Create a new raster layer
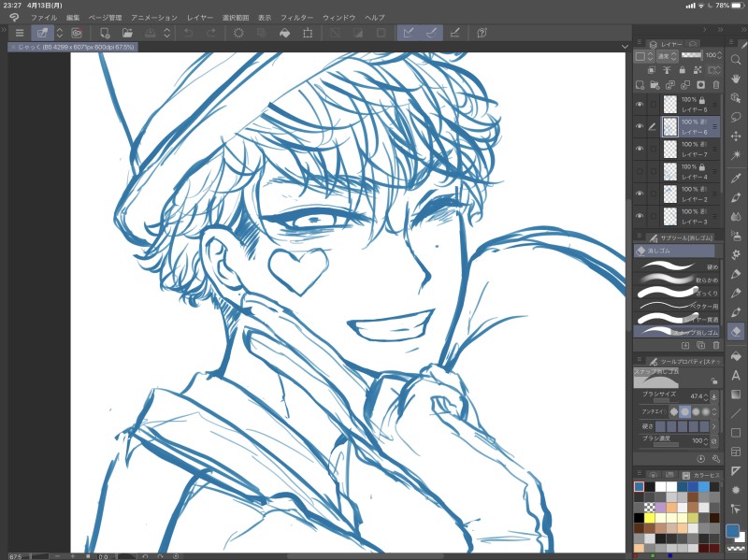 (640, 85)
